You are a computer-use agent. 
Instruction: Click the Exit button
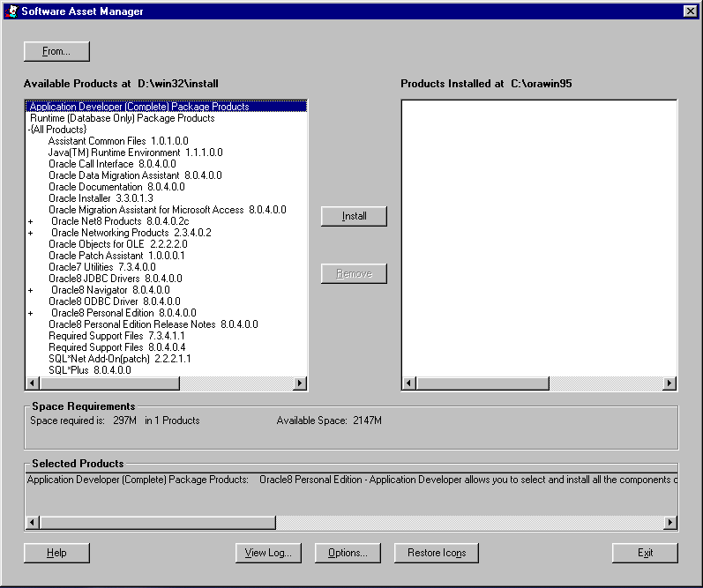pyautogui.click(x=645, y=553)
